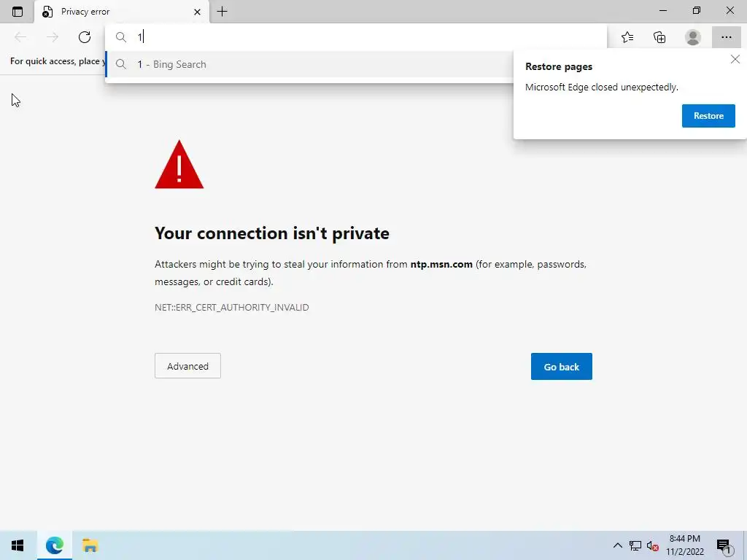Click the network status tray icon
This screenshot has height=560, width=747.
(x=635, y=545)
